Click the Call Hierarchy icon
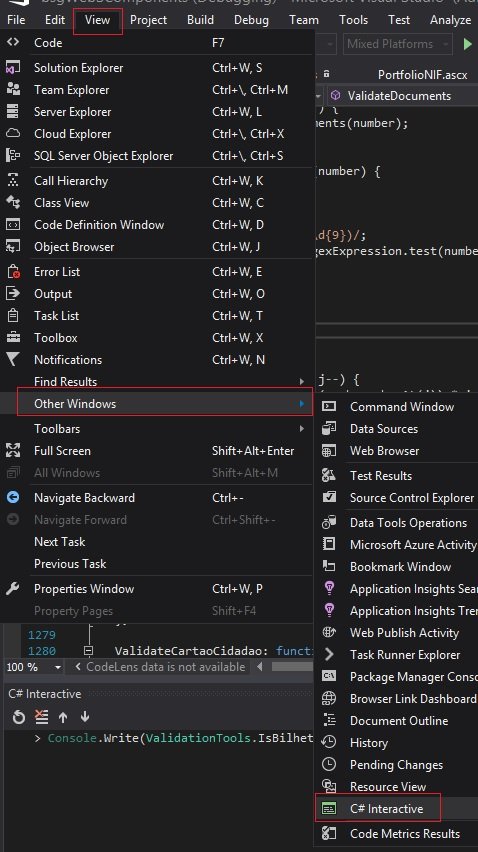This screenshot has width=478, height=852. tap(13, 180)
